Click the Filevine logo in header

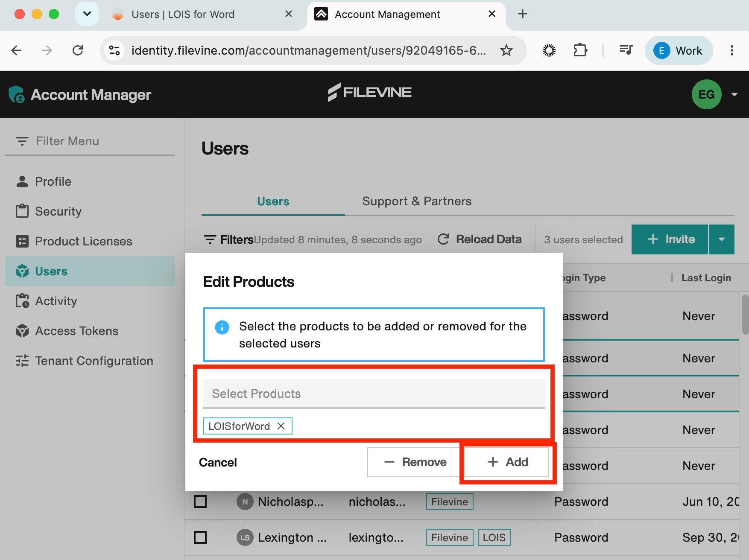click(x=370, y=92)
